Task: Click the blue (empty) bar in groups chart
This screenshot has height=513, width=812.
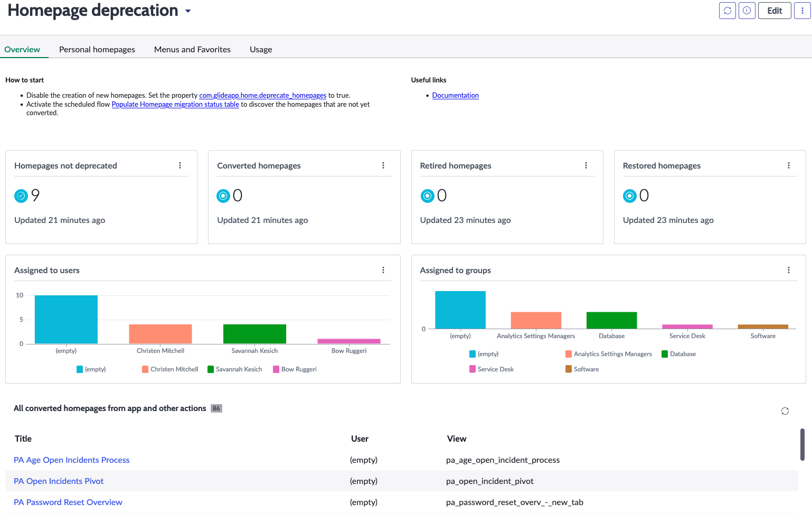Action: click(460, 310)
